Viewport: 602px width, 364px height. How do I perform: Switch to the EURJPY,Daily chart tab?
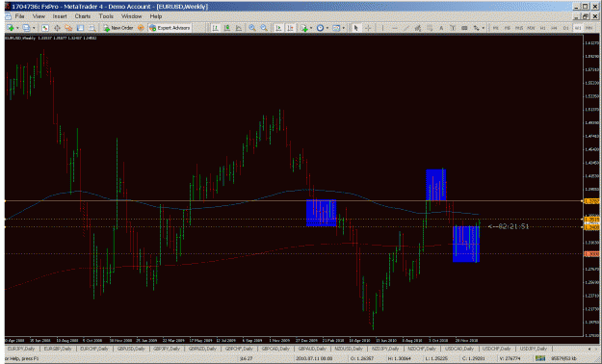point(22,349)
